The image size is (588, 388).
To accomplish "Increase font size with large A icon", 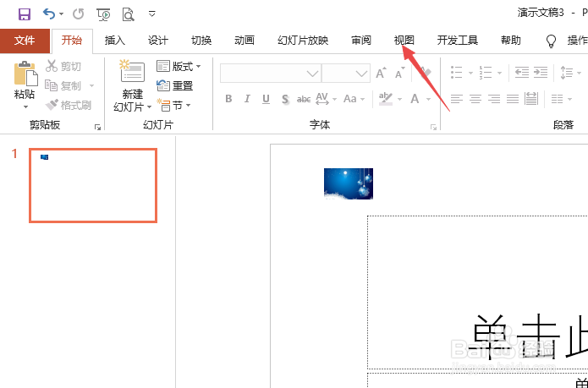I will click(x=381, y=74).
